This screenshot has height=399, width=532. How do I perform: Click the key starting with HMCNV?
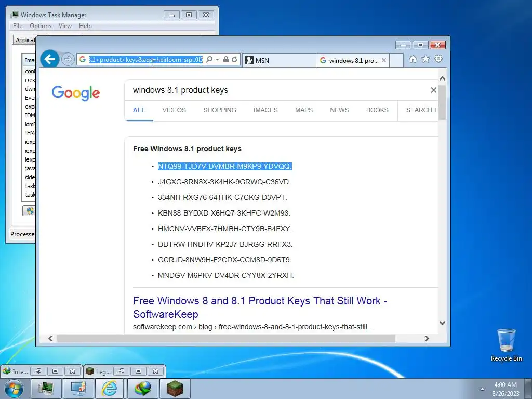tap(224, 229)
